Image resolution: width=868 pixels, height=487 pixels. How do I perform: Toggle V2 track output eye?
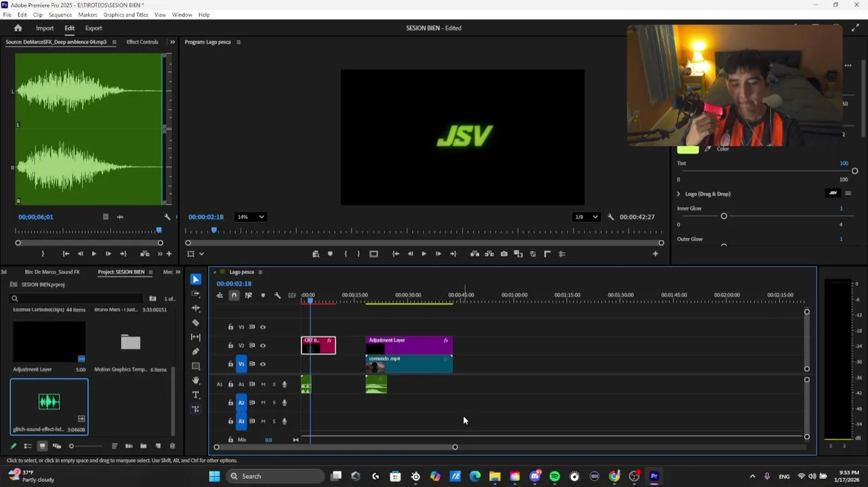coord(263,346)
